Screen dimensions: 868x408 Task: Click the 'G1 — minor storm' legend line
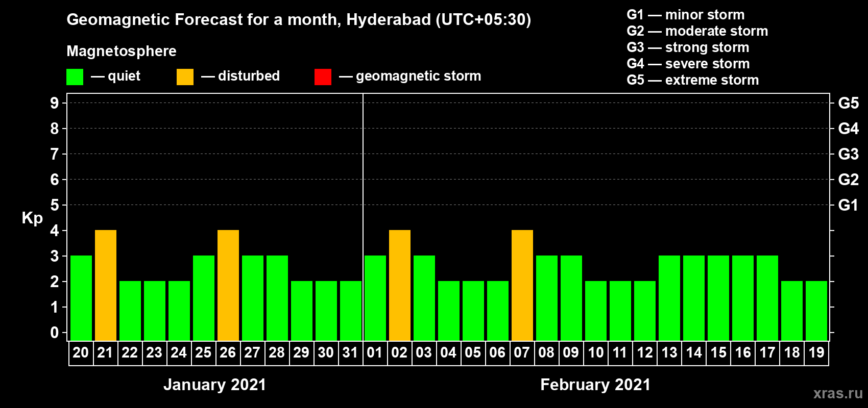(686, 15)
